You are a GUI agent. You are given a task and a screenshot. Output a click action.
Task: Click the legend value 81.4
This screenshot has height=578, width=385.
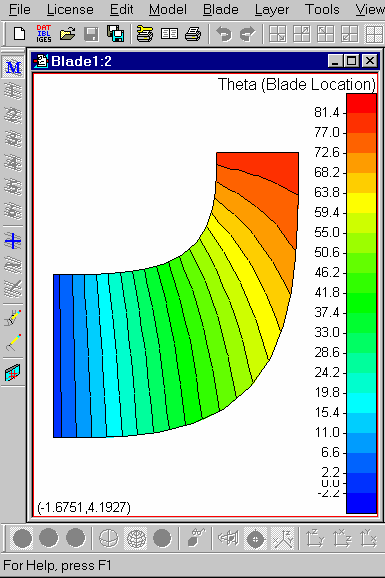[326, 112]
